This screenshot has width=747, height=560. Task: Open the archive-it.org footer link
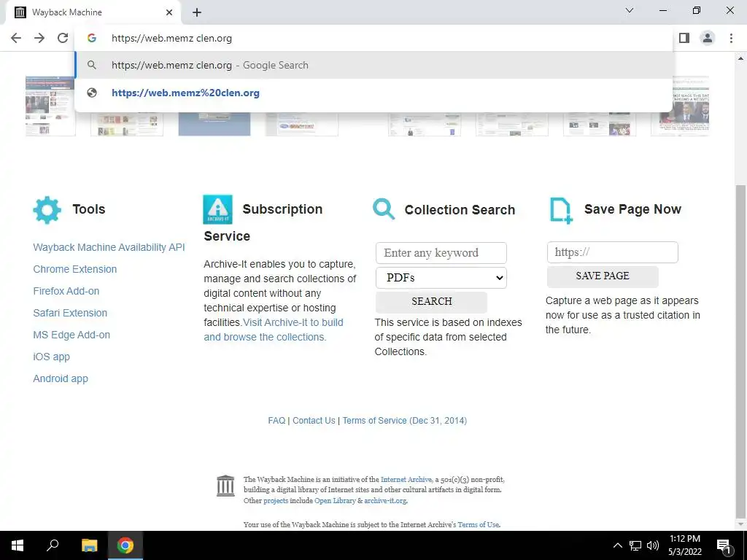[x=385, y=500]
